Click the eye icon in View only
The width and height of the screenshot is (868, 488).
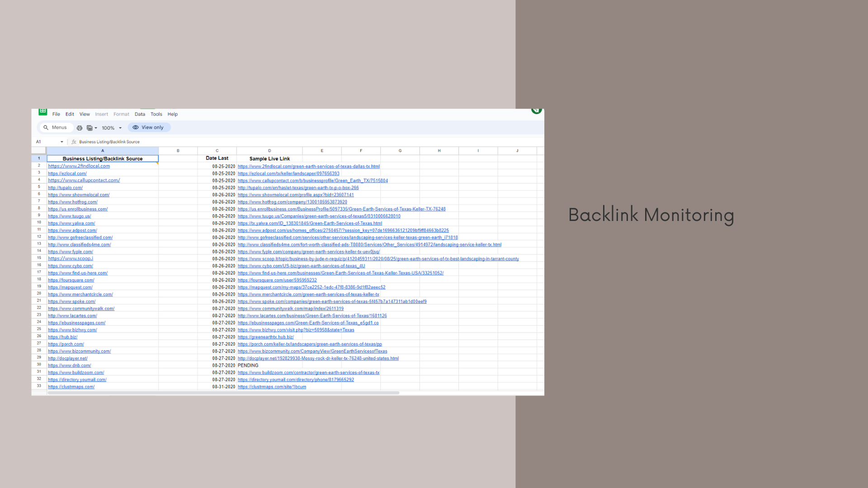[x=136, y=127]
